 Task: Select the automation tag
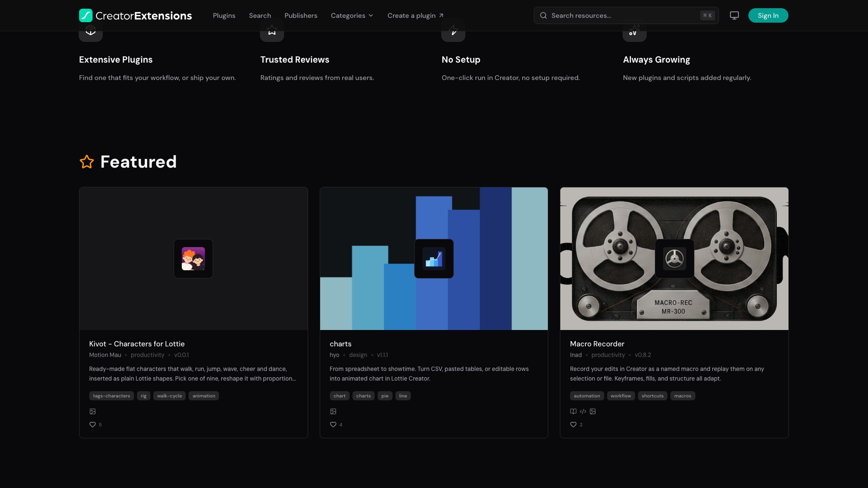(x=587, y=396)
